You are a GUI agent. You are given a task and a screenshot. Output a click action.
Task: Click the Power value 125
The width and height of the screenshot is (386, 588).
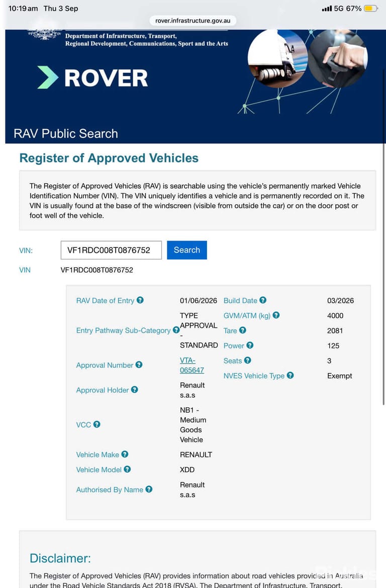click(333, 346)
